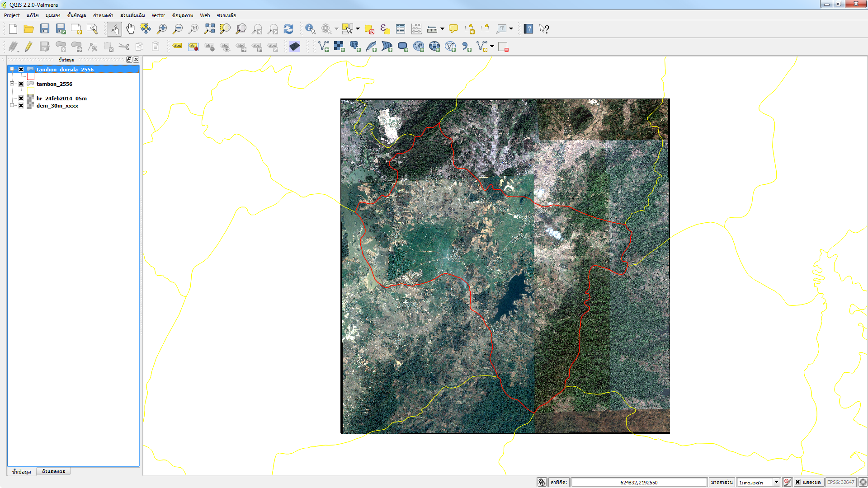Screen dimensions: 868x488
Task: Toggle extents and mouse position display
Action: point(542,482)
